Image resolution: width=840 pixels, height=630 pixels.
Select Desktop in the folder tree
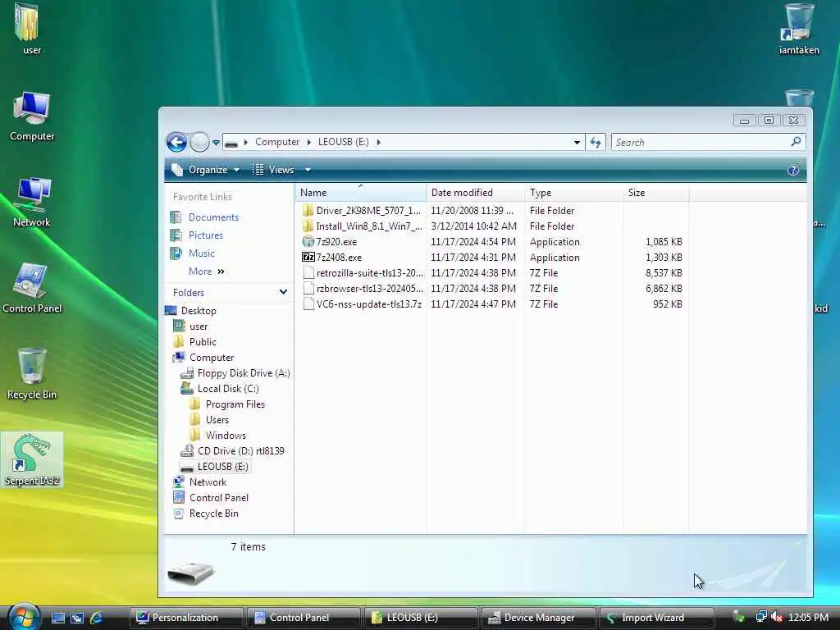(x=199, y=311)
